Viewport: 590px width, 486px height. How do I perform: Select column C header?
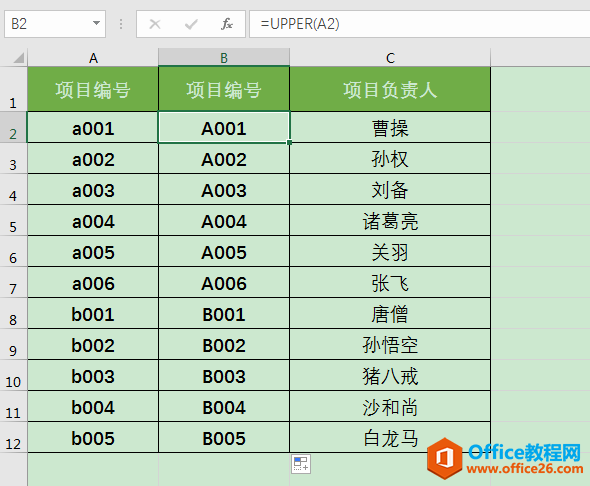(x=390, y=58)
